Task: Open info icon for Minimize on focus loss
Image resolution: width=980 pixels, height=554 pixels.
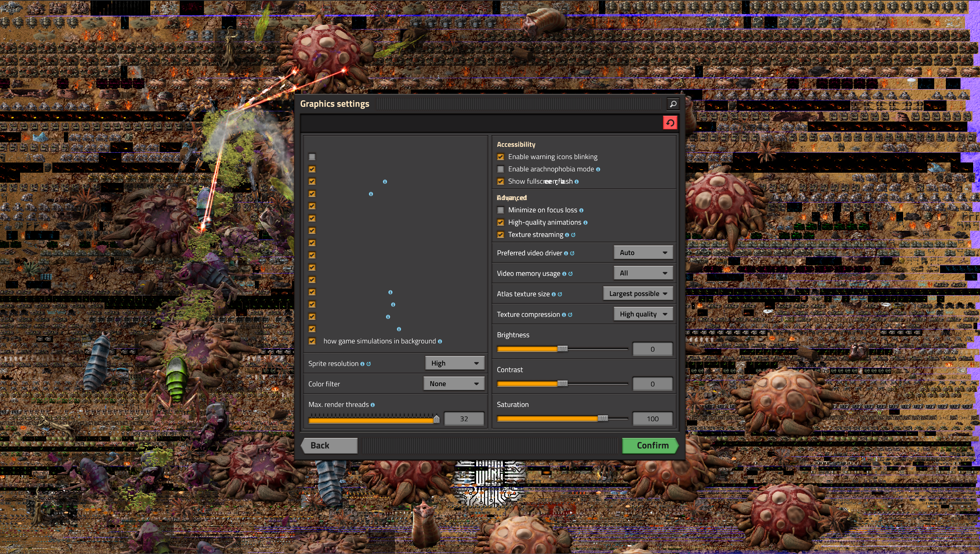Action: tap(581, 210)
